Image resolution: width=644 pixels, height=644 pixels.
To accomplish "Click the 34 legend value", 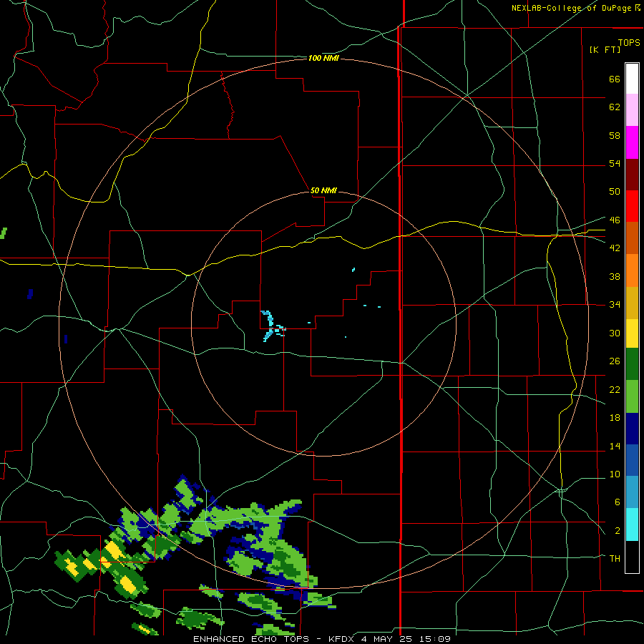I will coord(615,304).
